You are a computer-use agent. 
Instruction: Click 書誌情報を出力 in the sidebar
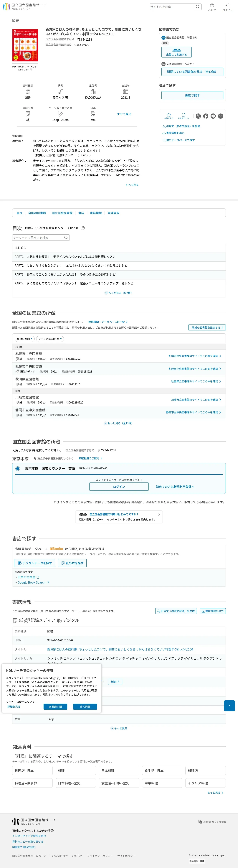click(x=173, y=133)
